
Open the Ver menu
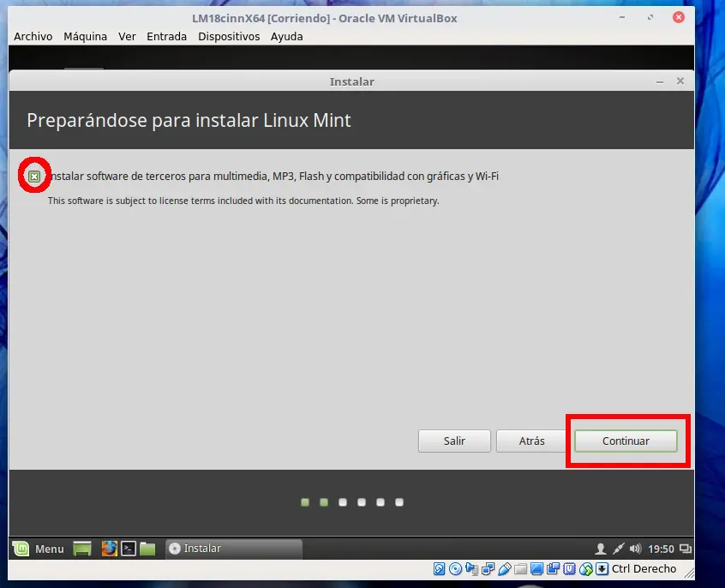click(127, 37)
